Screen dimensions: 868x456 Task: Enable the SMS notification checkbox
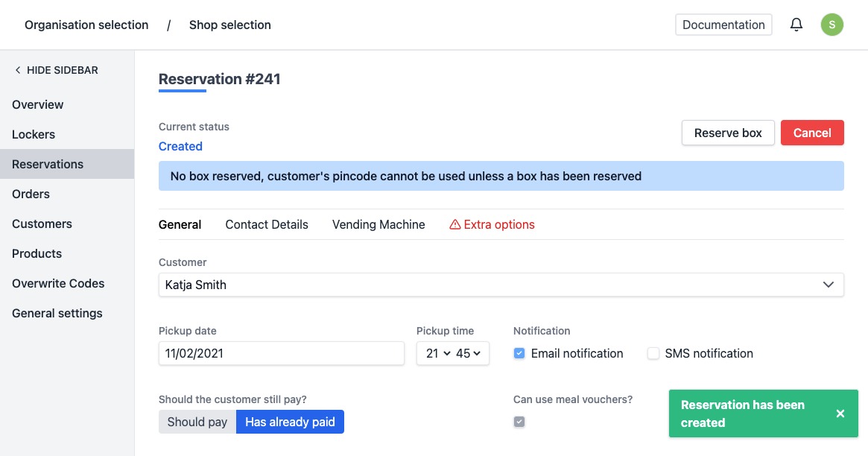(x=653, y=354)
